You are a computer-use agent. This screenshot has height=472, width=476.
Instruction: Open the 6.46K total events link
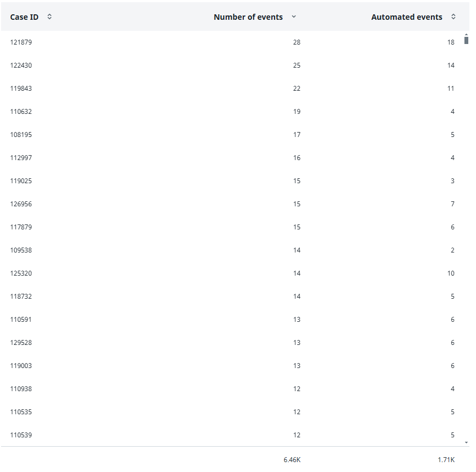(292, 459)
